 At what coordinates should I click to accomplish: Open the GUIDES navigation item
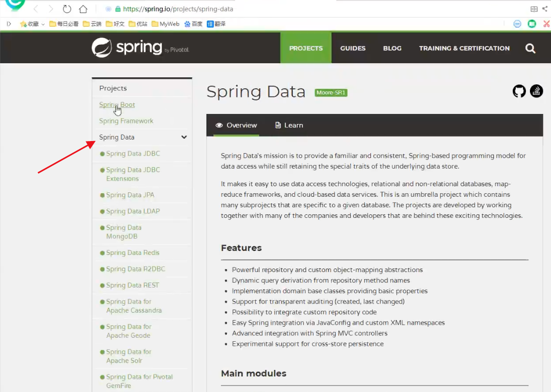353,48
